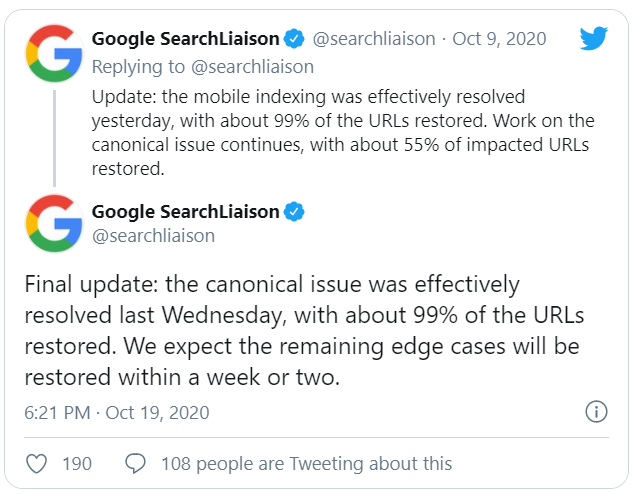The height and width of the screenshot is (494, 635).
Task: Open Google SearchLiaison name in main tweet
Action: [x=185, y=212]
